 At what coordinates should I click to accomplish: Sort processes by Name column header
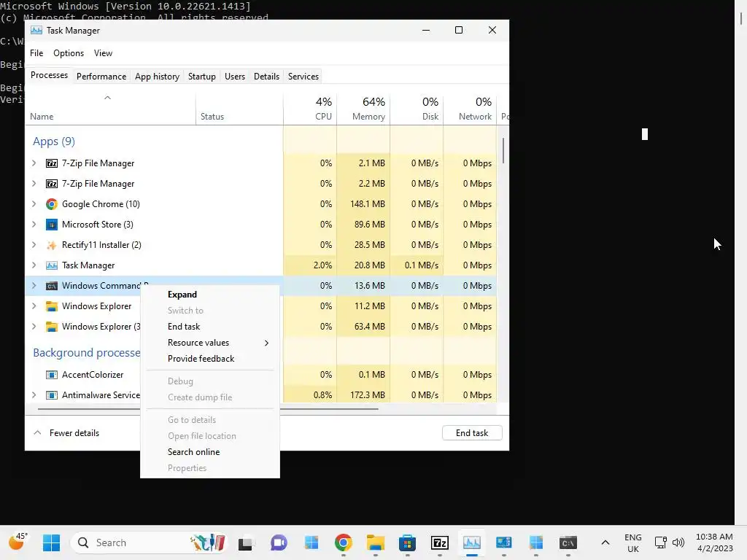[110, 109]
